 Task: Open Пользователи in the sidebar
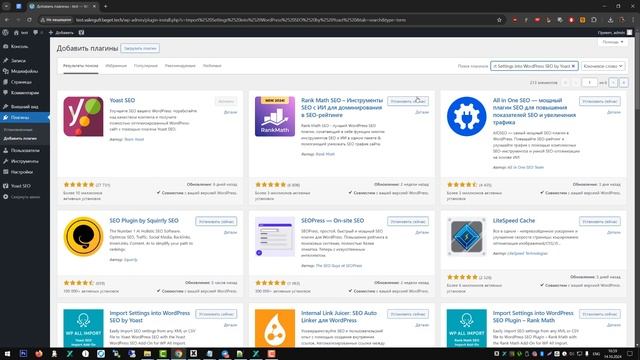click(24, 150)
